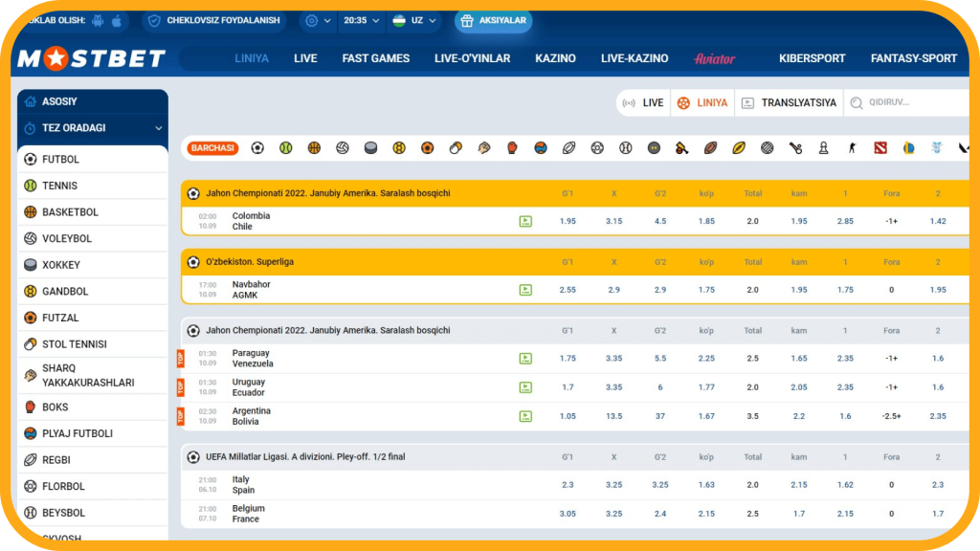This screenshot has width=980, height=551.
Task: Open Kazino in the top menu
Action: click(x=555, y=58)
